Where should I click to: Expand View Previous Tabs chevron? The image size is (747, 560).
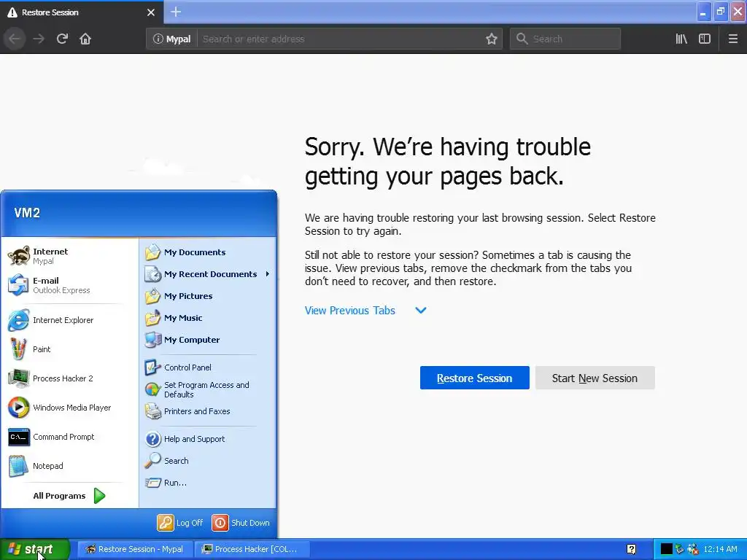(x=421, y=311)
